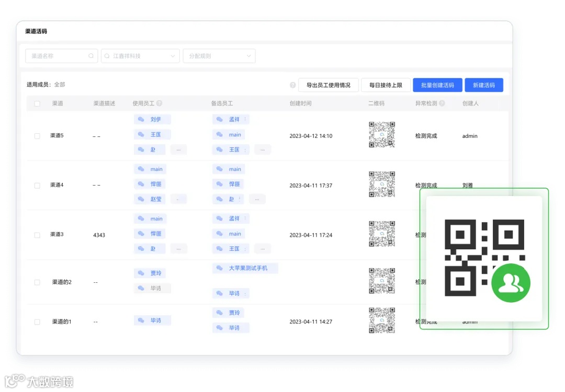Click 检测完成 status in row 渠道5
565x392 pixels.
coord(426,136)
